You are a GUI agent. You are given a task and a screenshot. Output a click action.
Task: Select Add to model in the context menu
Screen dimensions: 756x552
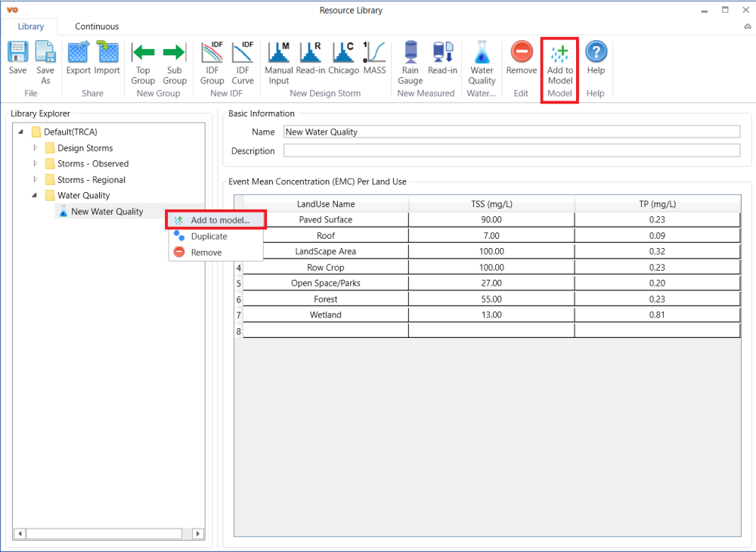tap(219, 220)
